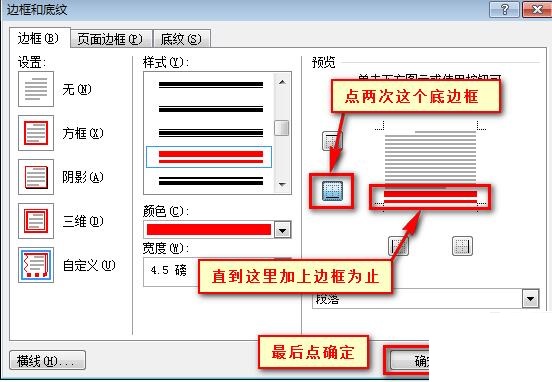This screenshot has width=552, height=382.
Task: Click the style list scrollbar thumb
Action: (x=282, y=128)
